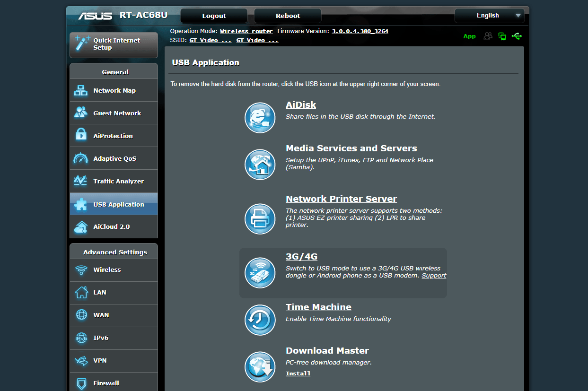Select Wireless under Advanced Settings
Viewport: 588px width, 391px height.
[x=114, y=270]
